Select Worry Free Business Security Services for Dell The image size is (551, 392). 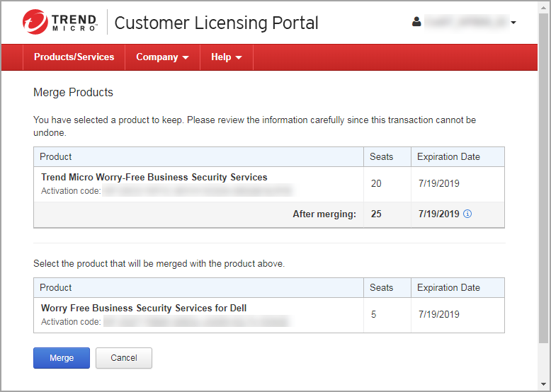point(144,308)
